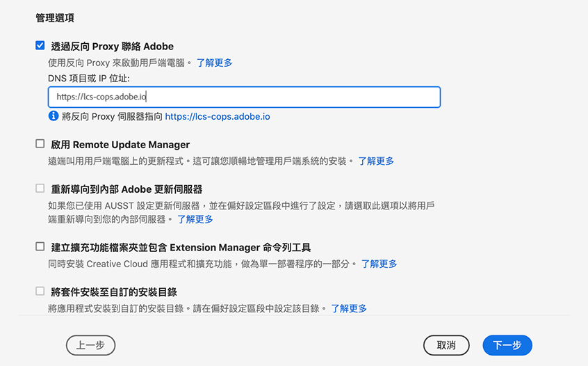Open the https://lcs-cops.adobe.io link
588x366 pixels.
click(217, 117)
